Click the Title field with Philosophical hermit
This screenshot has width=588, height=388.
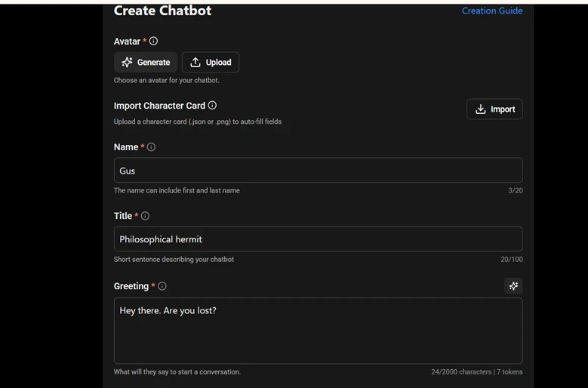(x=318, y=239)
